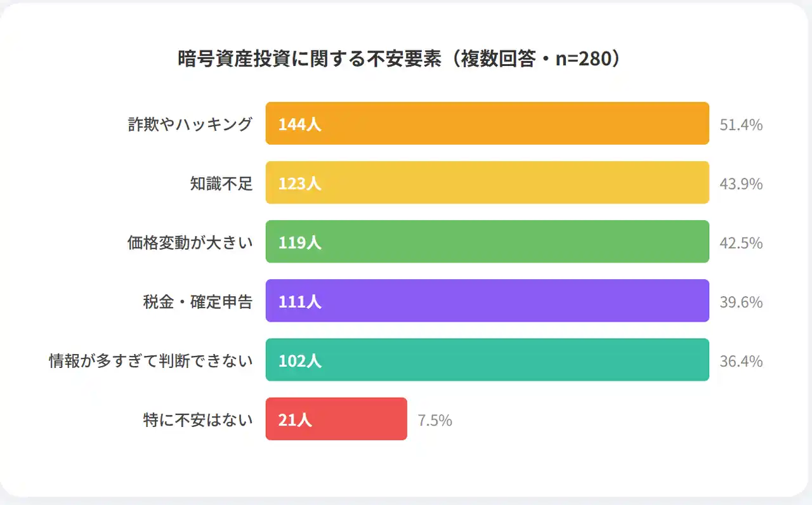Click the 39.6% percentage value
The width and height of the screenshot is (812, 505).
coord(741,302)
